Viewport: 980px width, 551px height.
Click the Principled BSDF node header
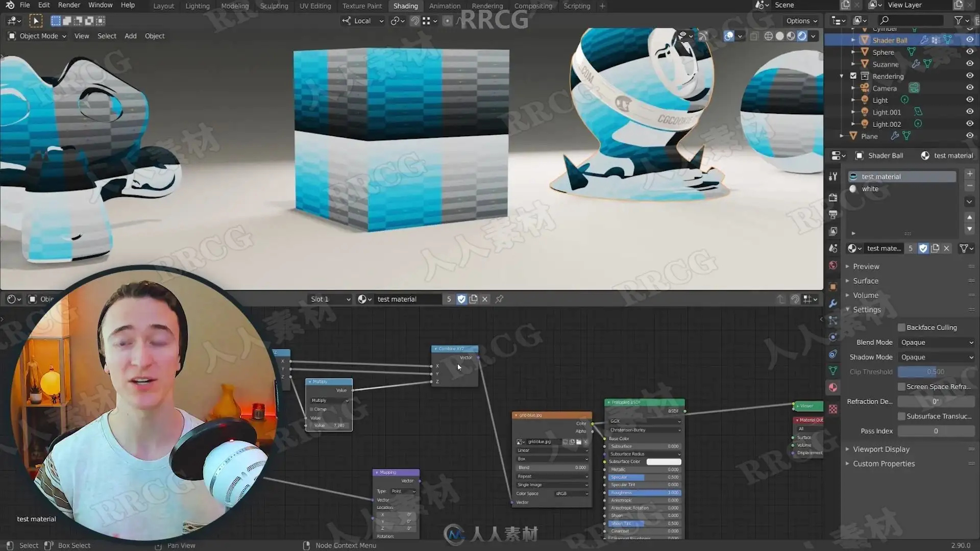(645, 403)
